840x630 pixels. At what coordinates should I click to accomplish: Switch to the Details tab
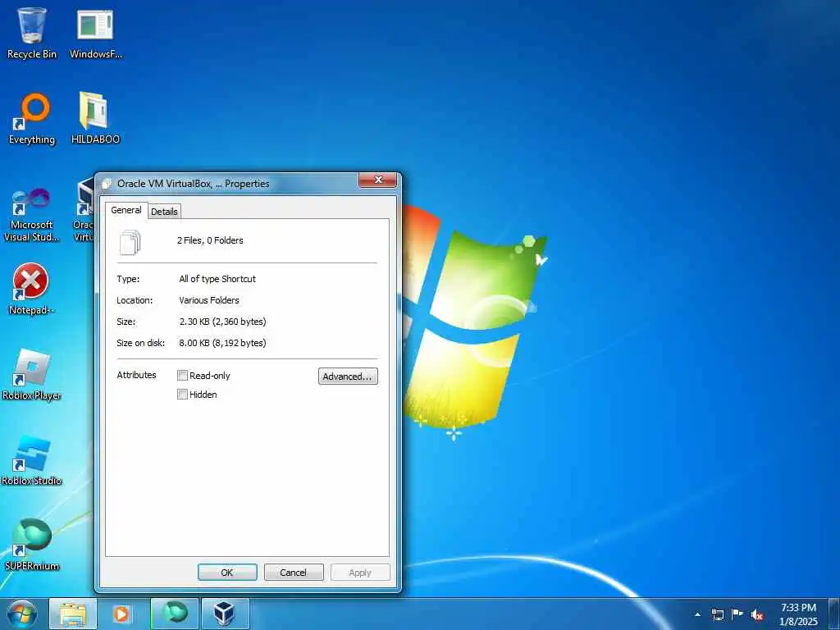pos(164,212)
